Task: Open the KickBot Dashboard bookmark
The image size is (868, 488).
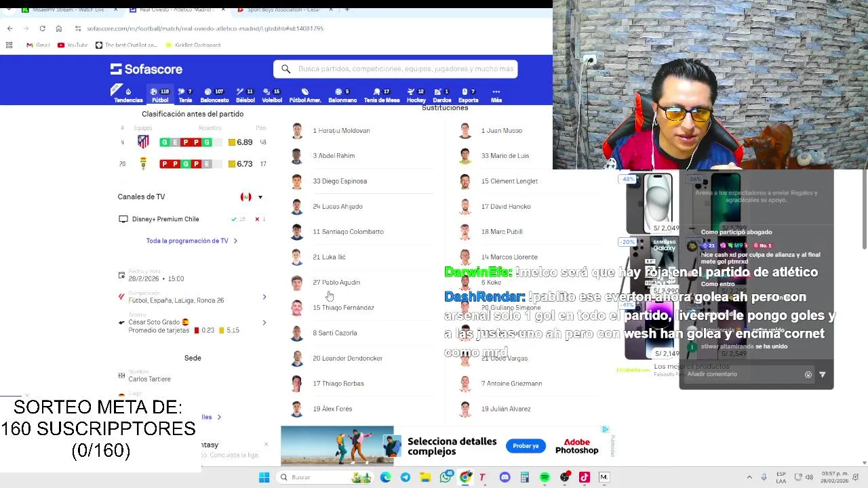Action: 193,45
